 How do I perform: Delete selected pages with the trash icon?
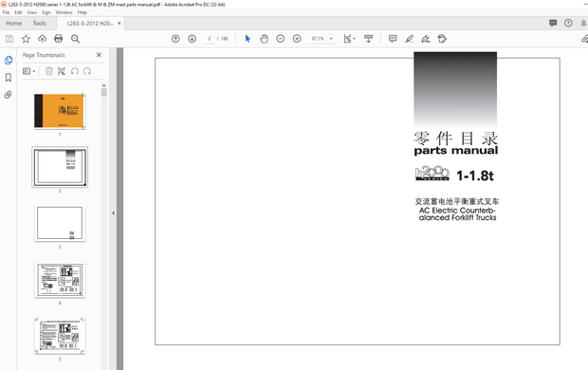[49, 71]
